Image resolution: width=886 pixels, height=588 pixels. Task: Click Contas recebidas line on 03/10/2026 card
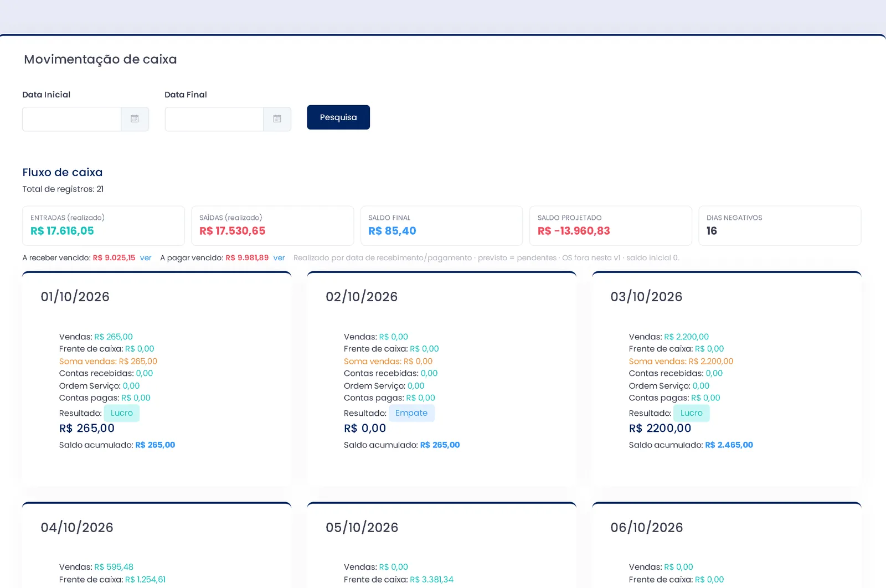click(x=676, y=374)
